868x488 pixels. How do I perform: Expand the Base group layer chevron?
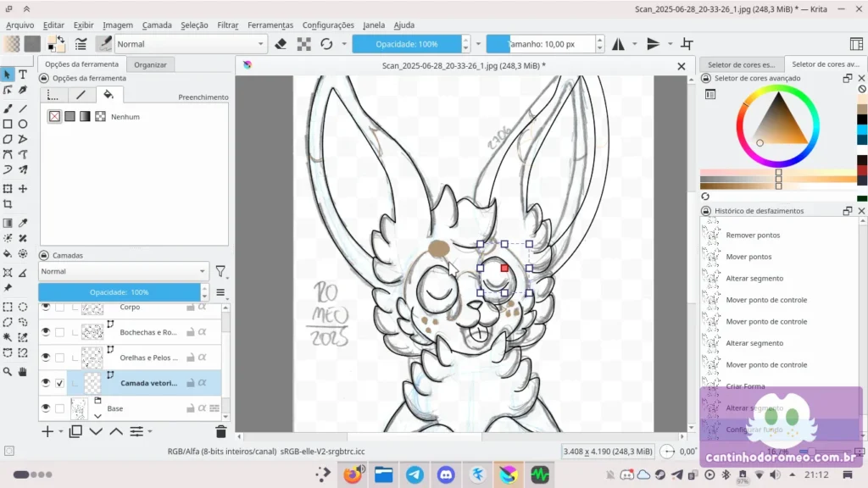pos(98,415)
